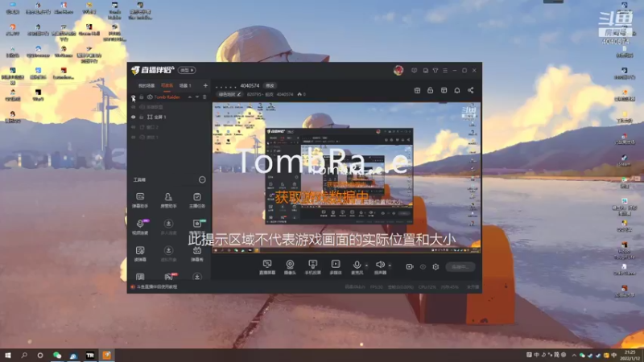This screenshot has height=362, width=644.
Task: Toggle the lock on the 全屏 1 source
Action: pyautogui.click(x=142, y=117)
